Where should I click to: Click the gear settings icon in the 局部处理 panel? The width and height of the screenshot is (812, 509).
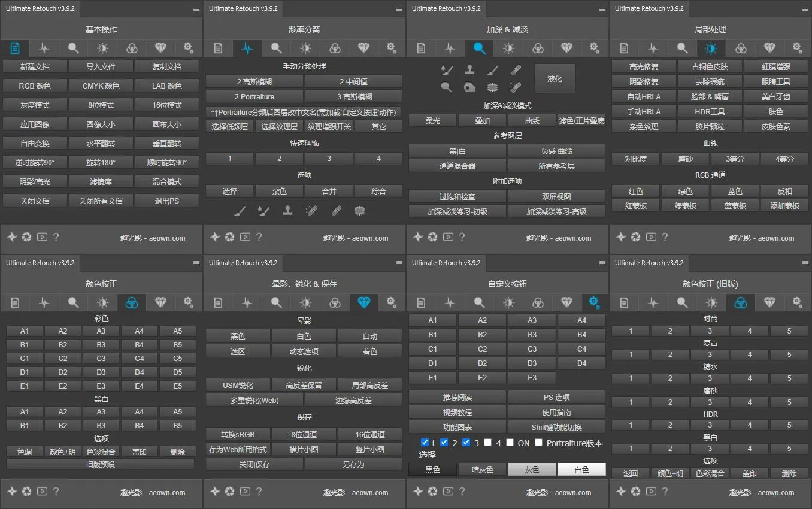(x=796, y=48)
